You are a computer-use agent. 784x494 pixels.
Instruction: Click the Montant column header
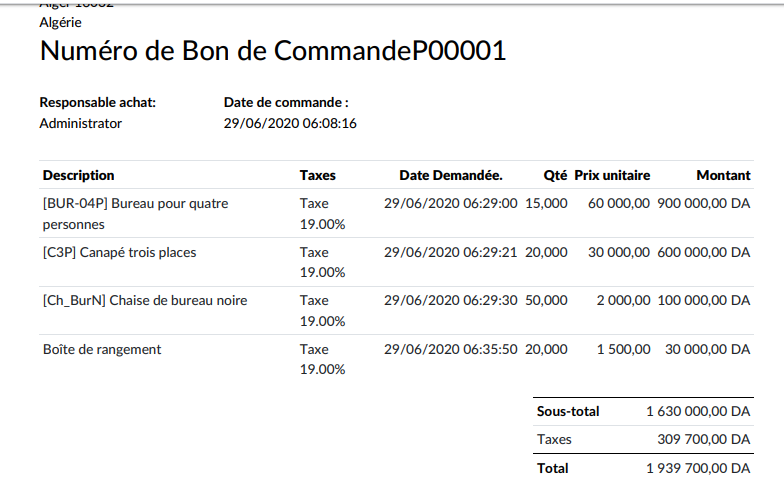pyautogui.click(x=723, y=175)
